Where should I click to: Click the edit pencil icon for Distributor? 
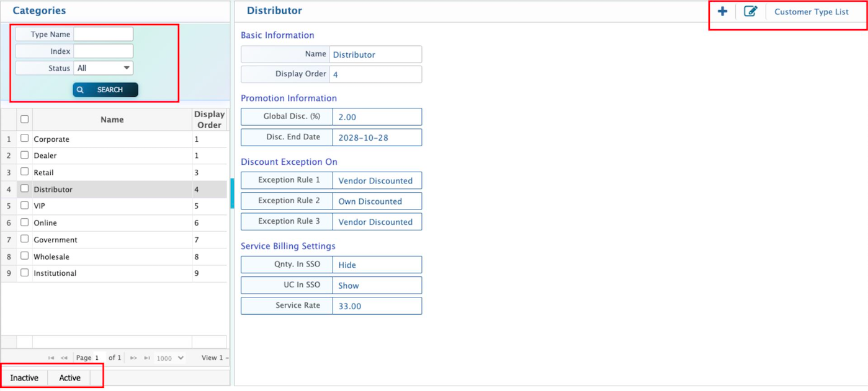pos(750,12)
